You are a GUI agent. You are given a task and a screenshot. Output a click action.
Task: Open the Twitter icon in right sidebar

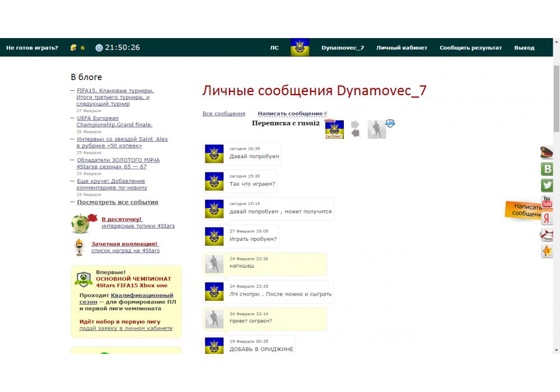[x=547, y=185]
